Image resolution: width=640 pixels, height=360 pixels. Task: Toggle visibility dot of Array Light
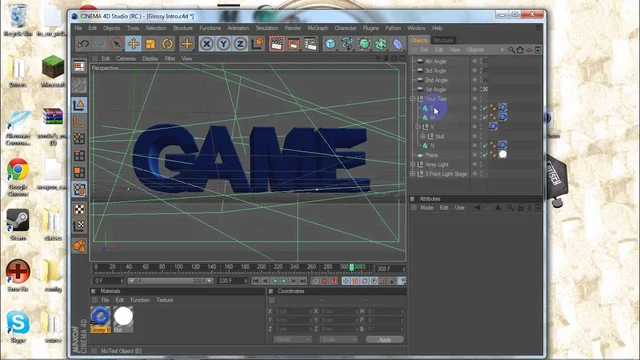point(475,164)
